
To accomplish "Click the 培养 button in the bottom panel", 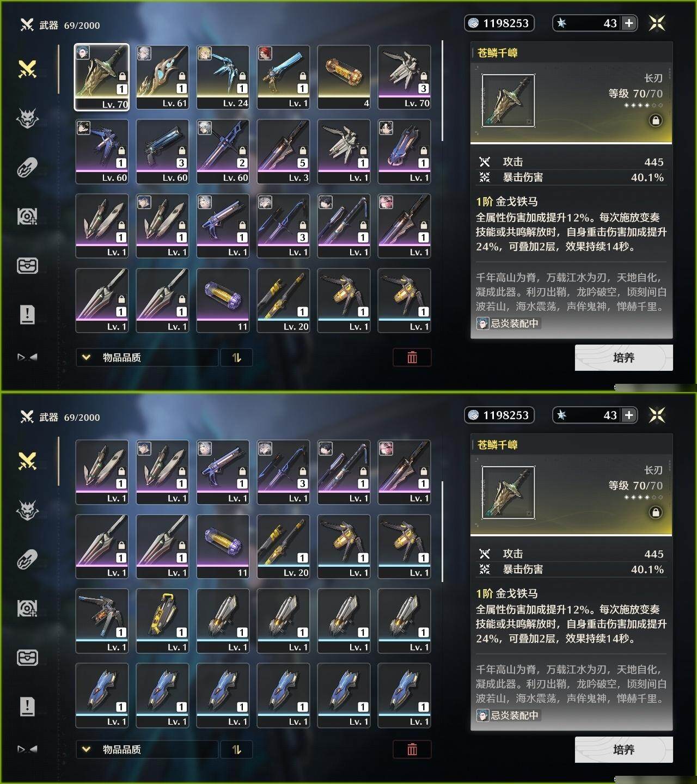I will click(x=624, y=750).
